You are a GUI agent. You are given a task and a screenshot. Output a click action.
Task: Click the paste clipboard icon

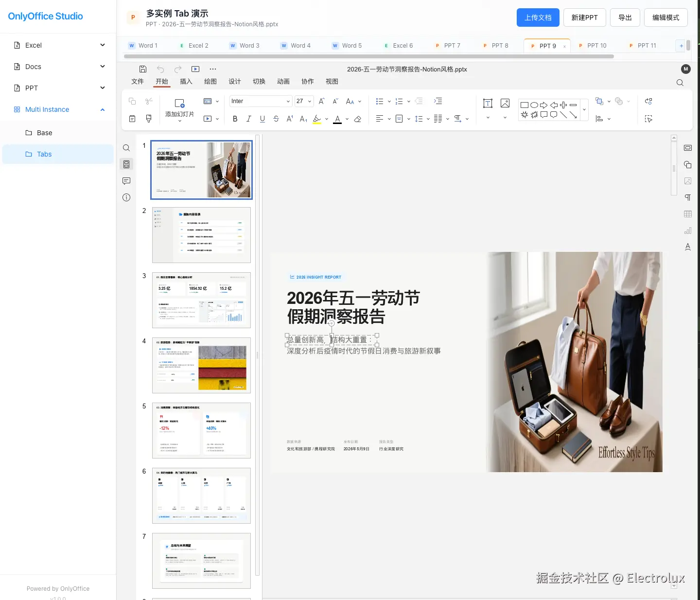(x=132, y=119)
